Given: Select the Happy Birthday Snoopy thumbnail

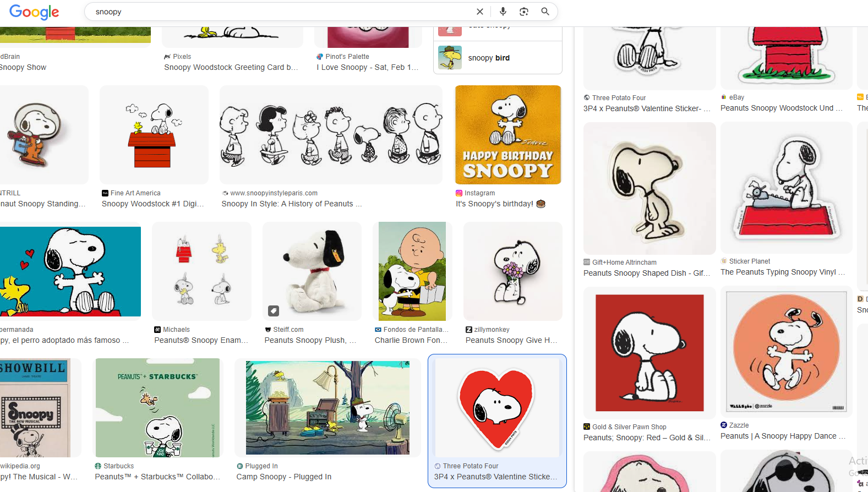Looking at the screenshot, I should 508,135.
